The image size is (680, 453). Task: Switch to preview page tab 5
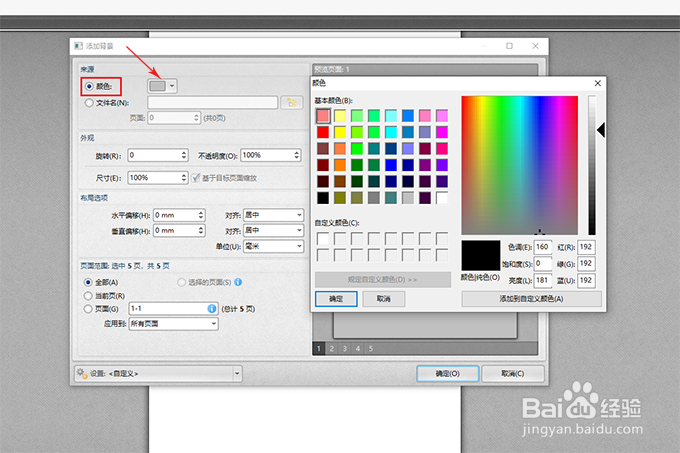tap(371, 349)
